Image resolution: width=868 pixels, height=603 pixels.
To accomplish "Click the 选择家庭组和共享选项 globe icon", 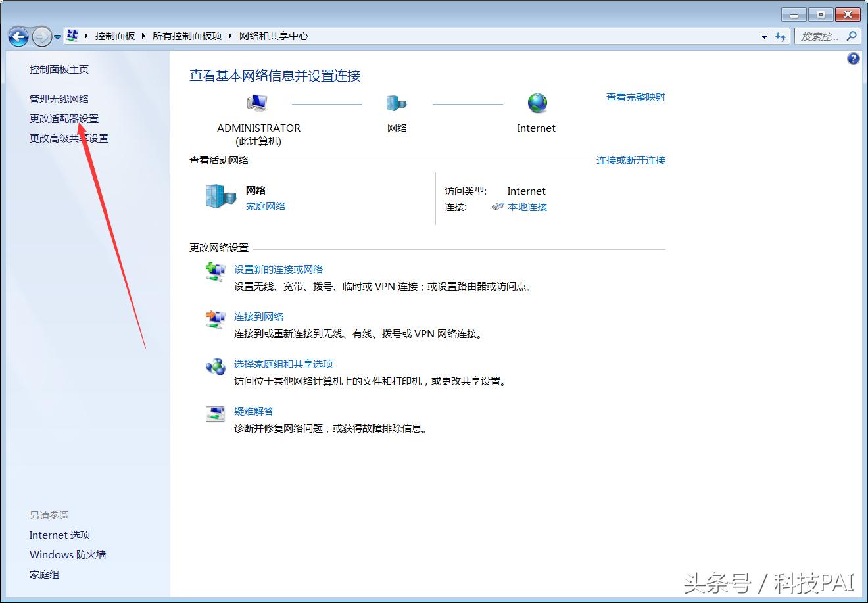I will tap(215, 368).
